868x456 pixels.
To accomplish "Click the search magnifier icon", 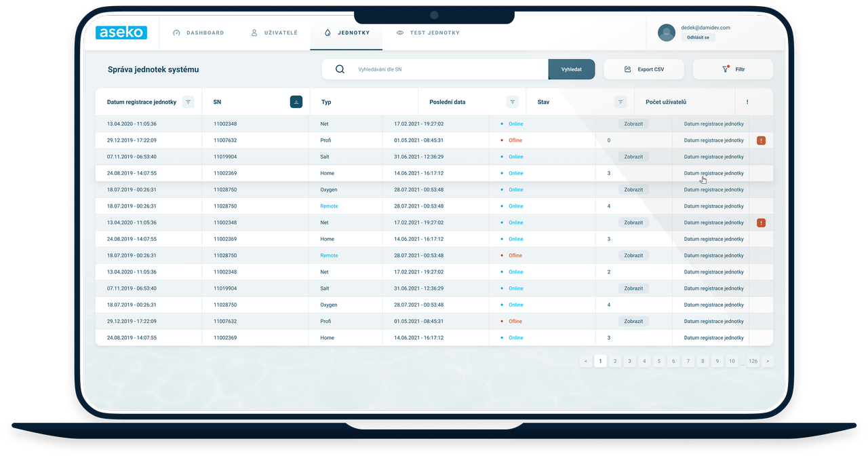I will pyautogui.click(x=340, y=69).
